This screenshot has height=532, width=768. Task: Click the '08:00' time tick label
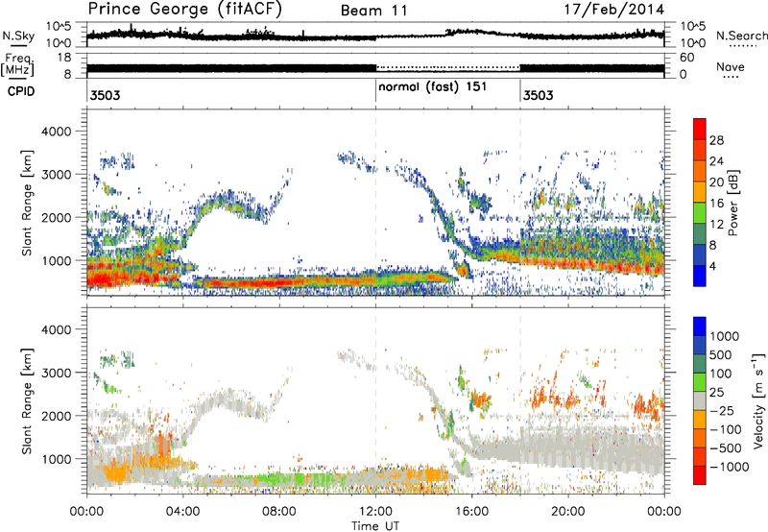point(279,512)
